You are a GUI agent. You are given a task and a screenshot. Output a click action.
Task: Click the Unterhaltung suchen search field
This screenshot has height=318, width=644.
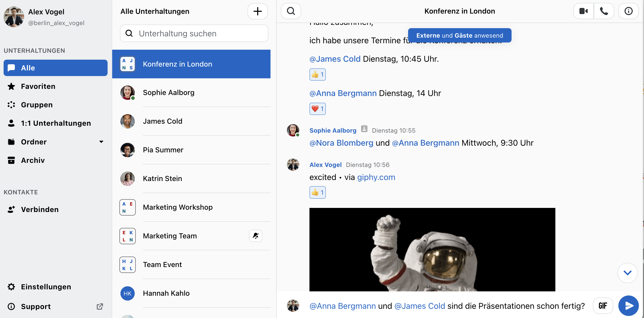tap(194, 33)
